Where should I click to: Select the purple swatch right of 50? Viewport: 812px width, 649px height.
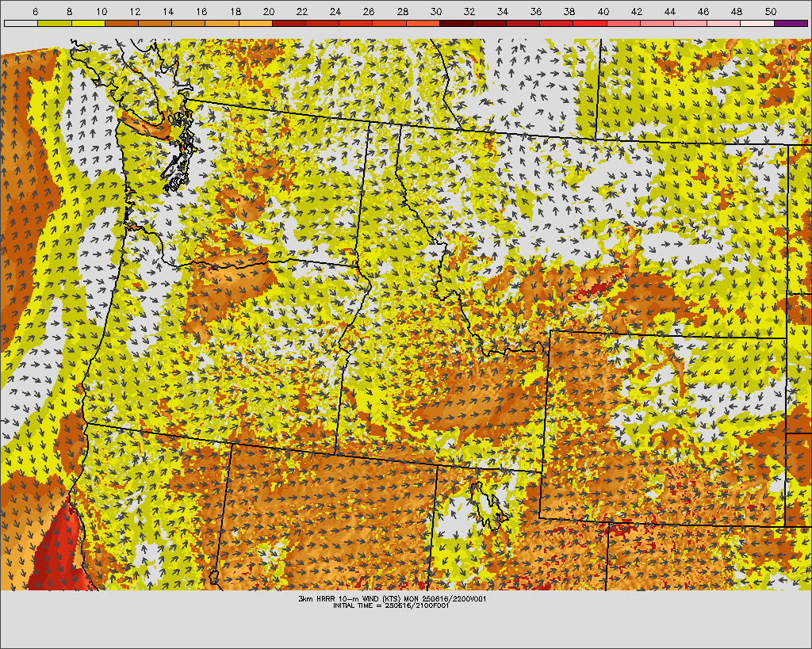tap(791, 23)
